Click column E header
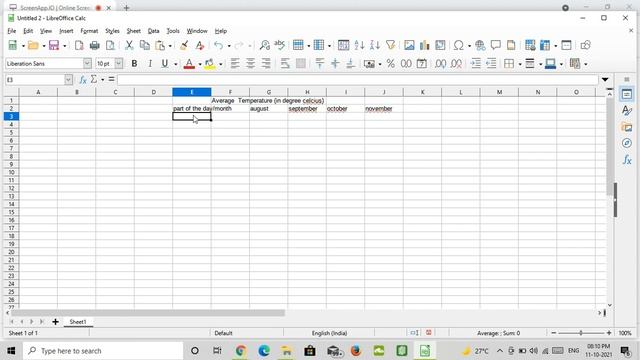This screenshot has height=360, width=640. pos(192,92)
